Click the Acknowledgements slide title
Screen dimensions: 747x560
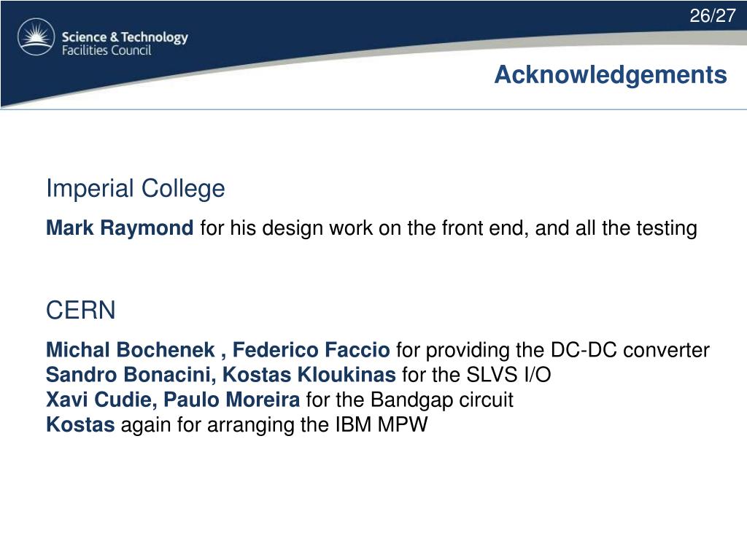point(611,75)
